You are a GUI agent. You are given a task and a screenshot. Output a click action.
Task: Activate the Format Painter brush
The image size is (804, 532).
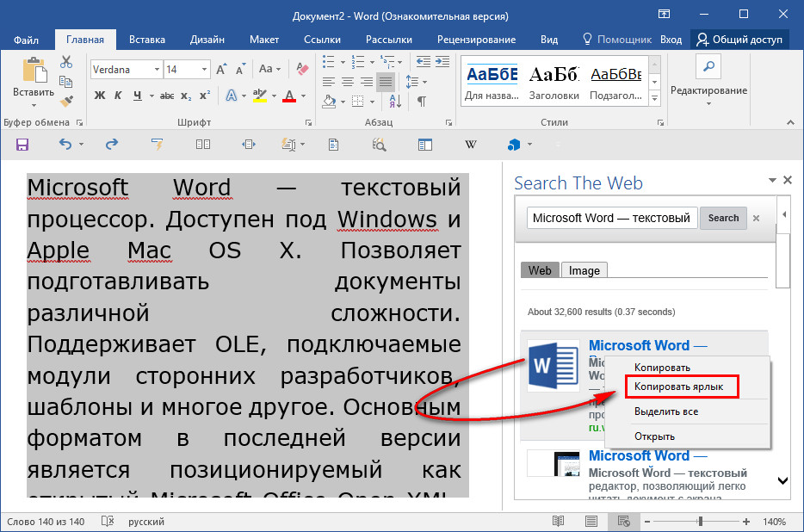pyautogui.click(x=66, y=101)
